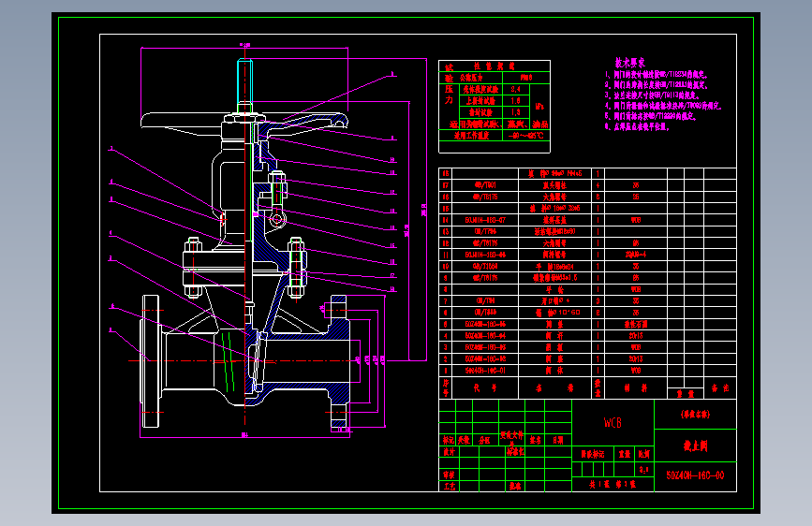
Task: Click the 签名 label in title block
Action: pos(535,440)
